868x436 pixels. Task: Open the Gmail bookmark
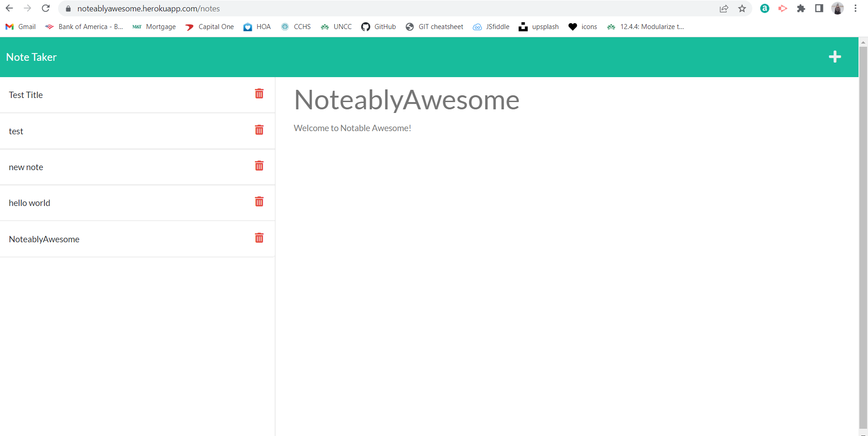(20, 27)
